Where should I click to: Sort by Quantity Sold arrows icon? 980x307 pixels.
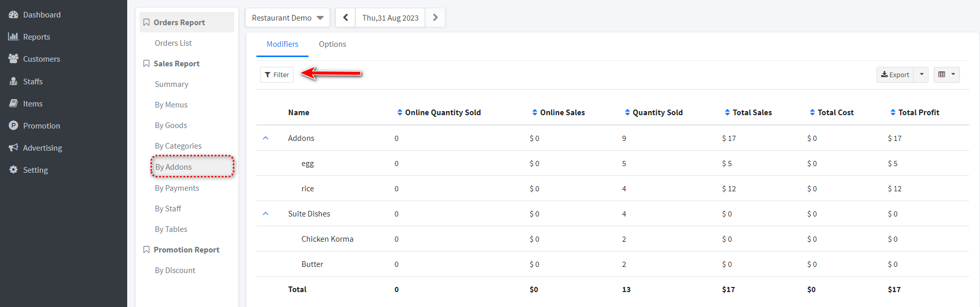[x=627, y=112]
